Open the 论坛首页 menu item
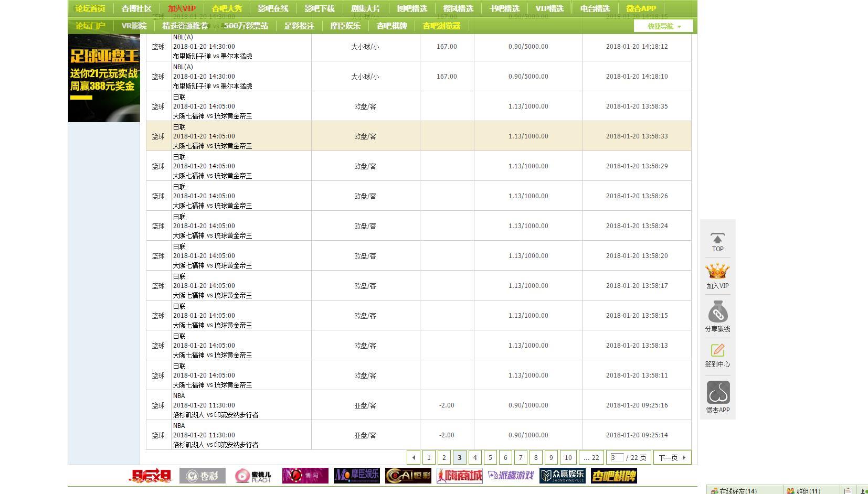The image size is (868, 494). 90,8
